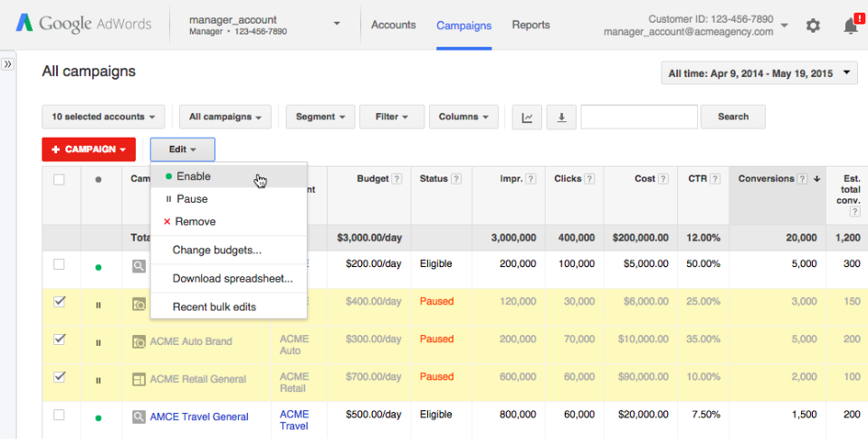Open the ACME Retail General campaign link
The image size is (868, 440).
pos(198,379)
